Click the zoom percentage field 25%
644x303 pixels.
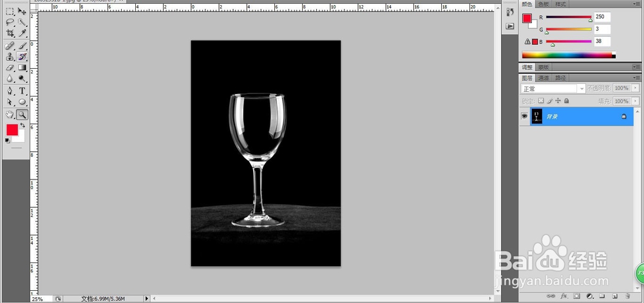[x=41, y=299]
